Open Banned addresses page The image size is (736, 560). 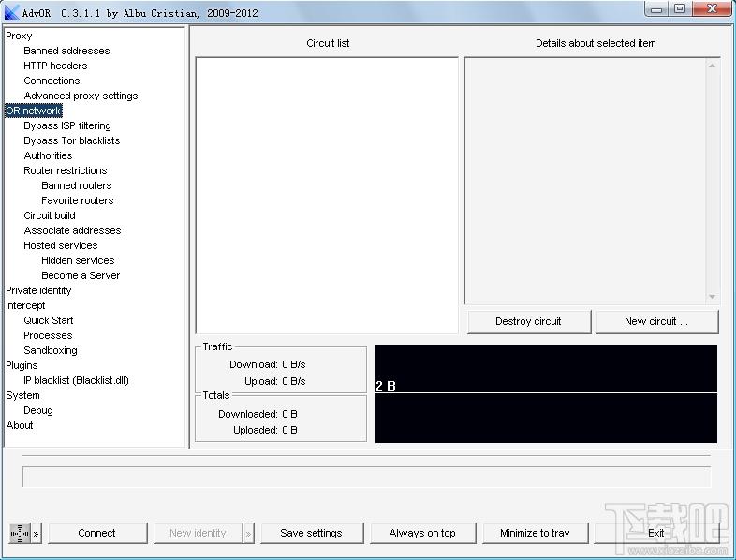[66, 51]
